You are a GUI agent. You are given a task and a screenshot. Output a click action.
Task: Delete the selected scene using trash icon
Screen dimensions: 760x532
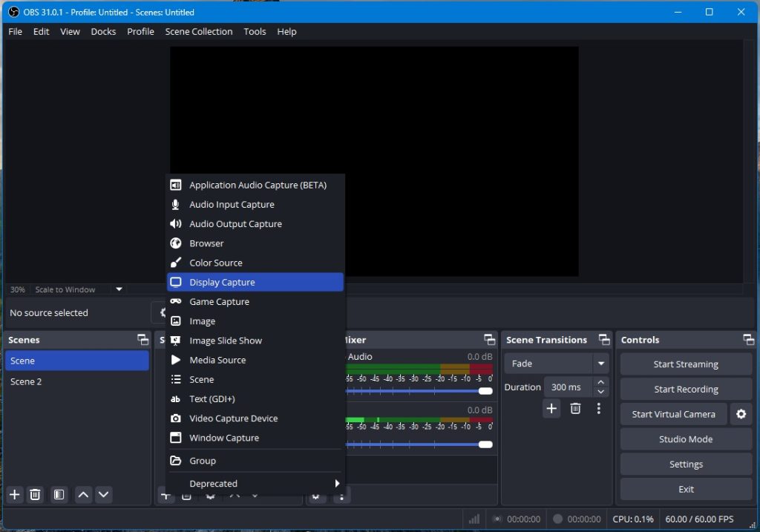(x=35, y=495)
